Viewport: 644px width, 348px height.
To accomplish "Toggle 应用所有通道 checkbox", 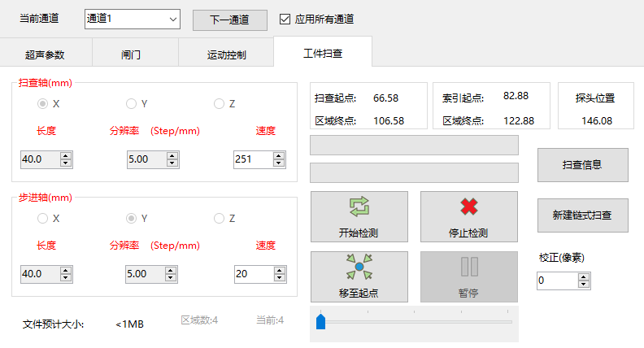I will 285,19.
